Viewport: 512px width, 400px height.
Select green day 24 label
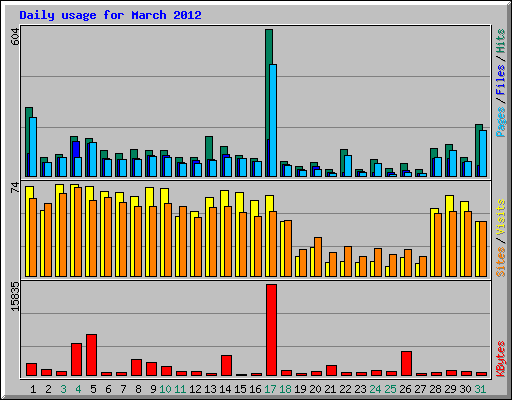coord(375,389)
